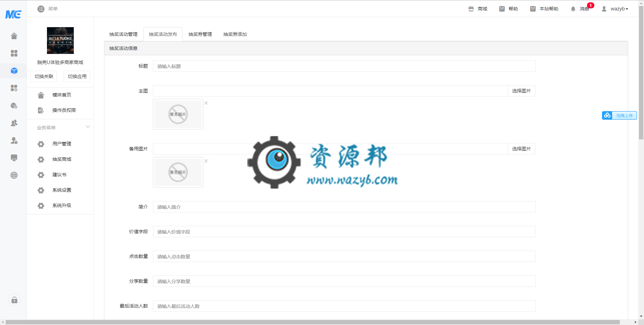Viewport: 644px width, 325px height.
Task: Click the MC logo icon
Action: 13,14
